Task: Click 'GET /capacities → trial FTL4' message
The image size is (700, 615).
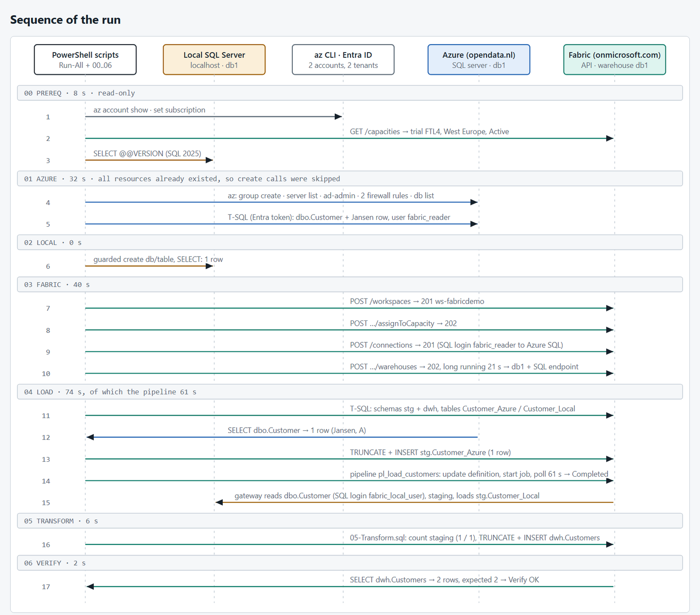Action: coord(429,131)
